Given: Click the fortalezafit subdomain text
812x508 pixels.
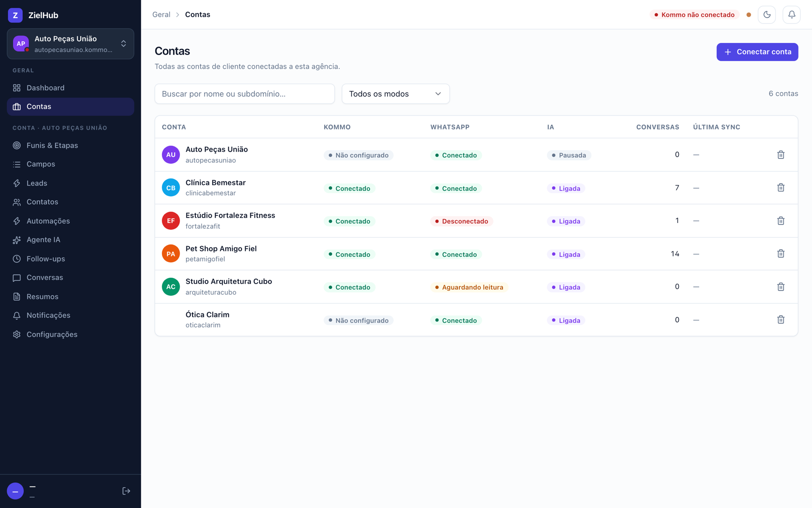Looking at the screenshot, I should (x=203, y=226).
